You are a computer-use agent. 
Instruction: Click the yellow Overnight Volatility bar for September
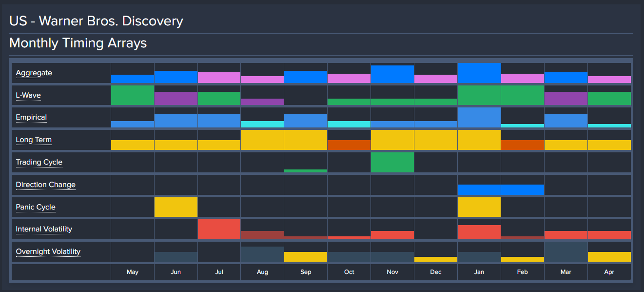click(306, 257)
